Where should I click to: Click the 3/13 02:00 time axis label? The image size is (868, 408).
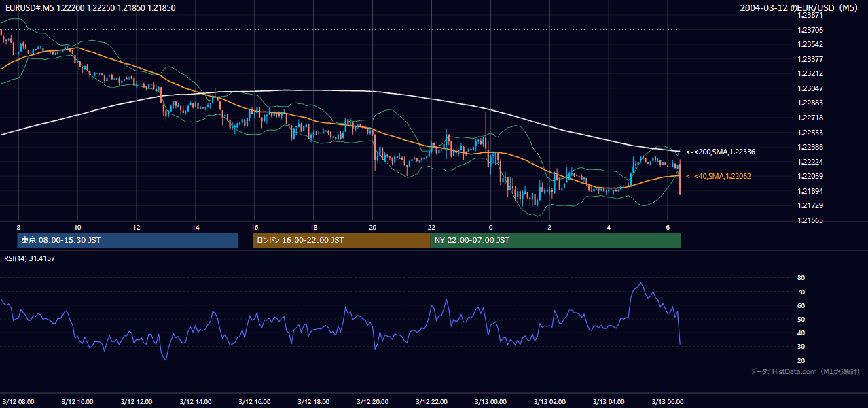coord(550,401)
